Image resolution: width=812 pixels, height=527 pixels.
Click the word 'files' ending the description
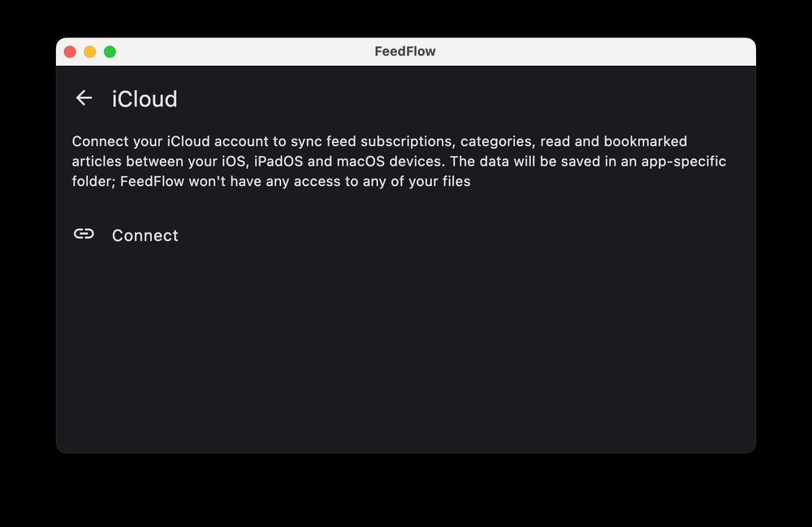pos(456,182)
